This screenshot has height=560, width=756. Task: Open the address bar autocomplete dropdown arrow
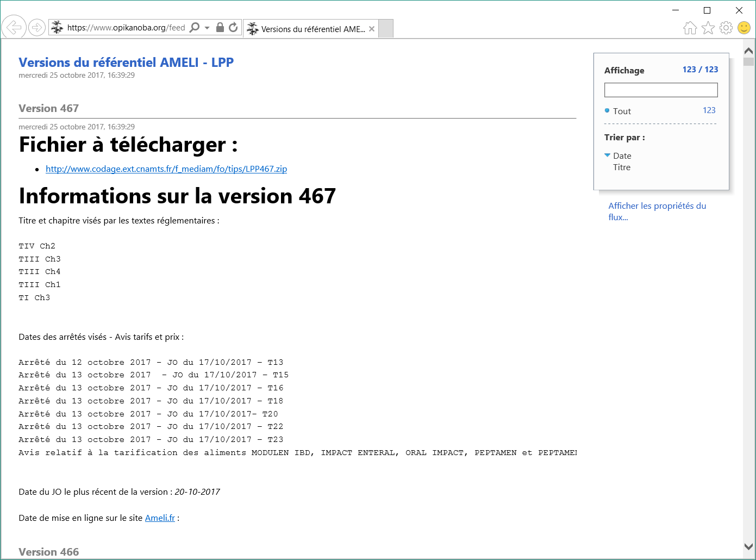click(207, 28)
